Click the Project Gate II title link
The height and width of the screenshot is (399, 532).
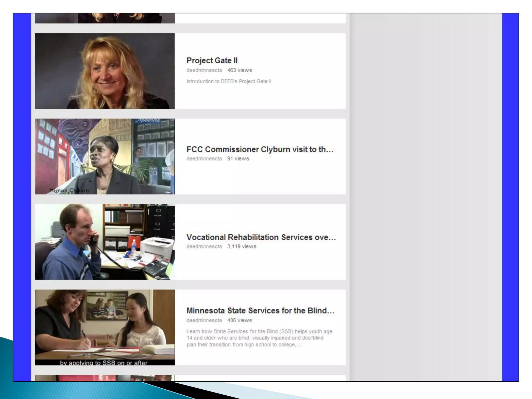(212, 61)
